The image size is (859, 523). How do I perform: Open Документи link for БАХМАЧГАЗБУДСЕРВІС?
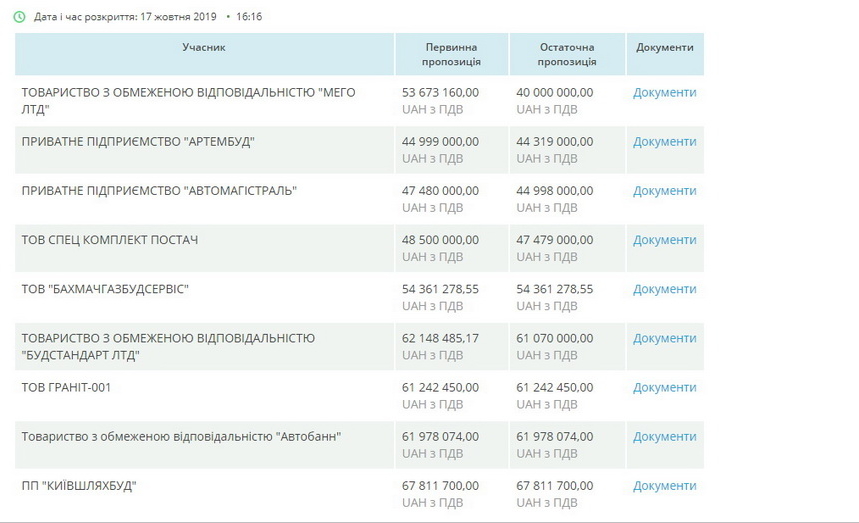pos(664,289)
